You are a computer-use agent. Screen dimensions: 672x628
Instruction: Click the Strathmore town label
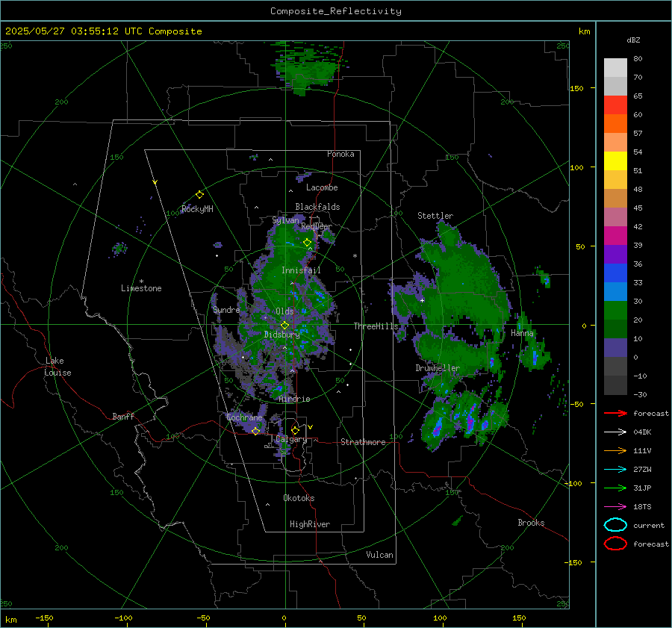point(363,442)
